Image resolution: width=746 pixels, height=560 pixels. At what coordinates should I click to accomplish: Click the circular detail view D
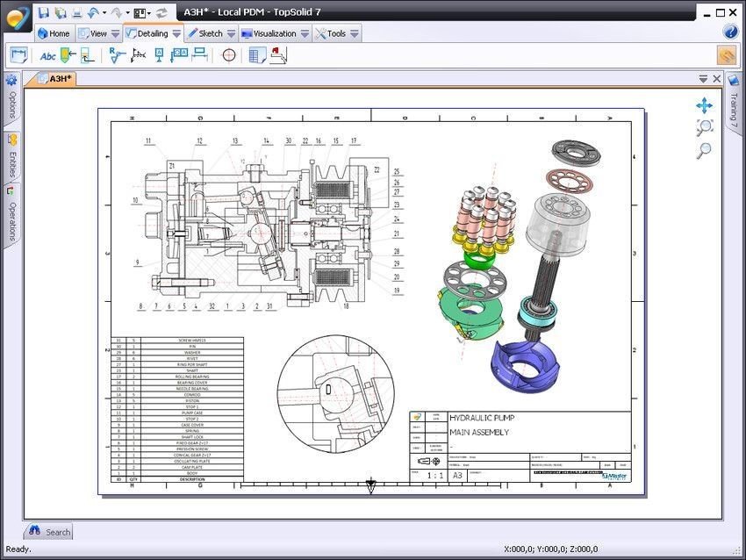336,393
